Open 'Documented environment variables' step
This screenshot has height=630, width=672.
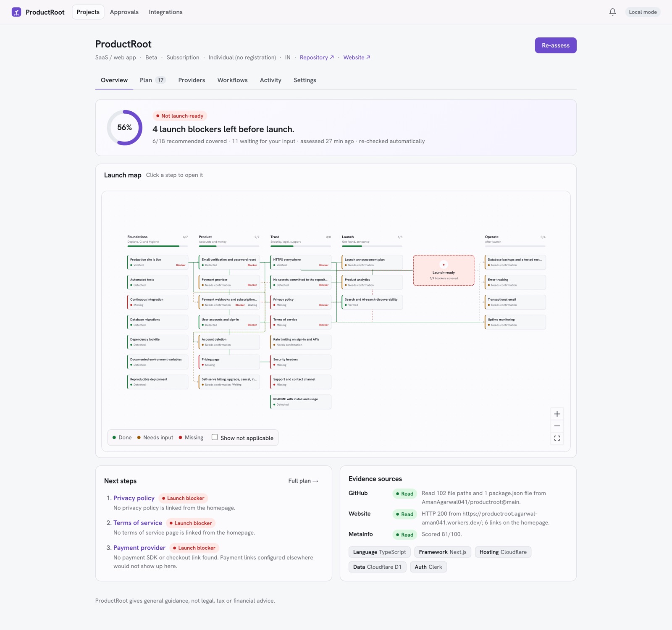tap(157, 362)
